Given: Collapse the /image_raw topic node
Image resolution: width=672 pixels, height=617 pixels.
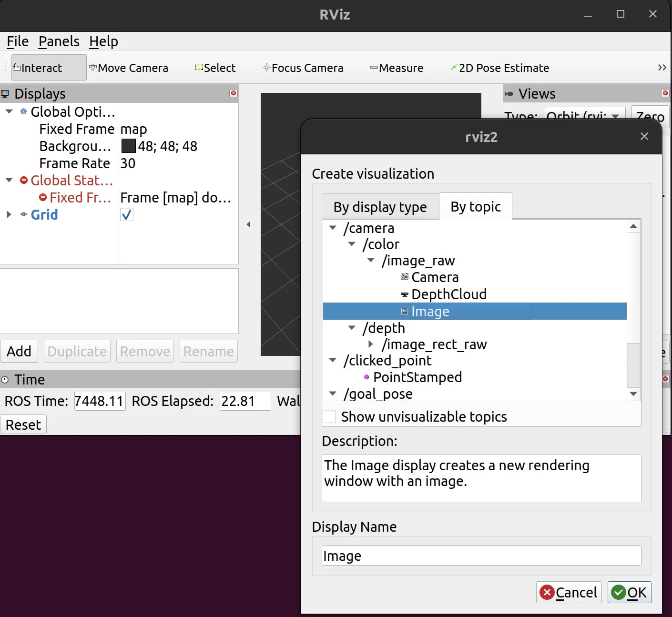Looking at the screenshot, I should [371, 260].
